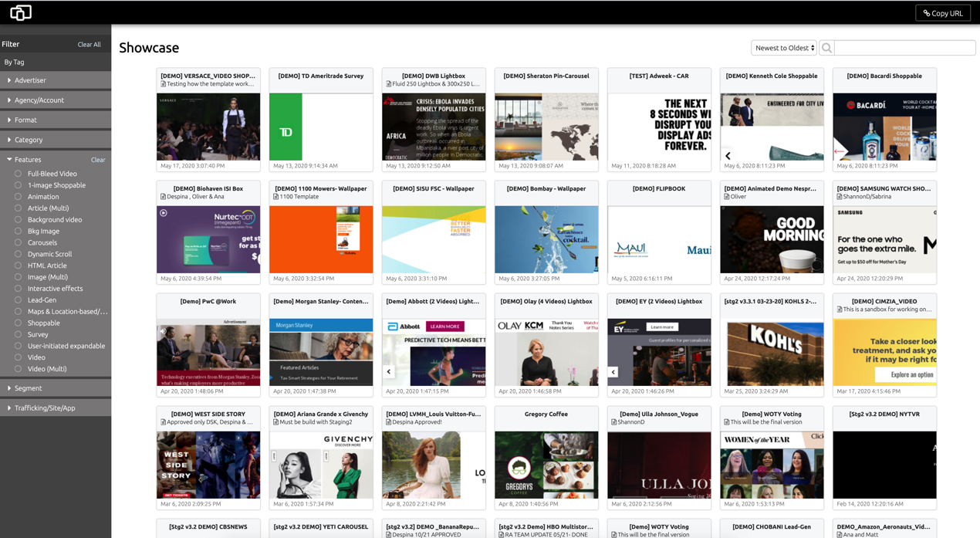Select Carousels feature filter

(x=18, y=242)
